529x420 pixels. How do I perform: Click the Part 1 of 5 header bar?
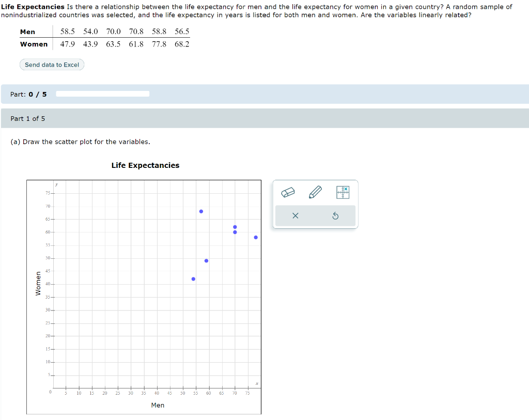coord(264,118)
